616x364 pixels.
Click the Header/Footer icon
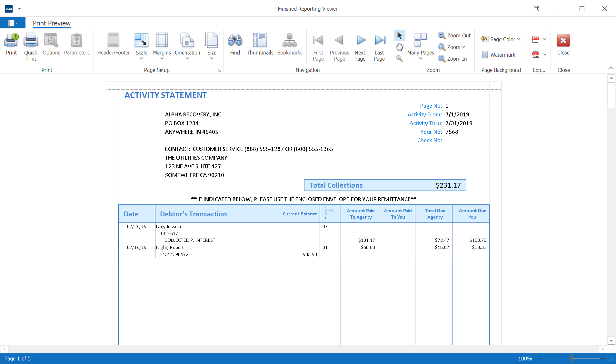tap(114, 44)
